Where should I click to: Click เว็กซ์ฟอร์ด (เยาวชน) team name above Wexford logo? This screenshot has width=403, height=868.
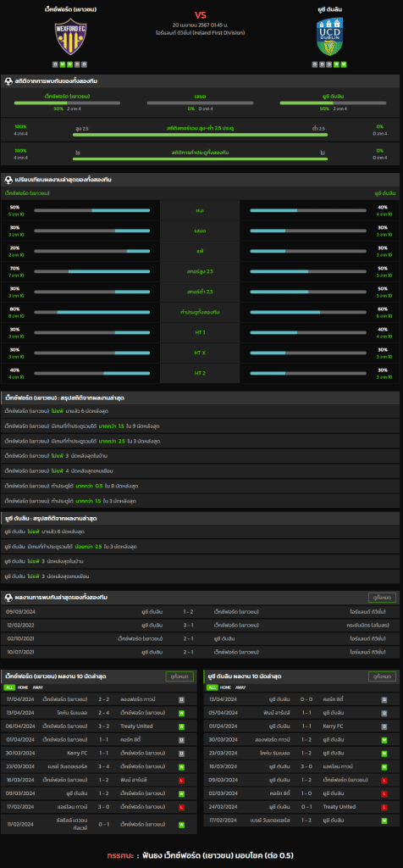pos(69,9)
